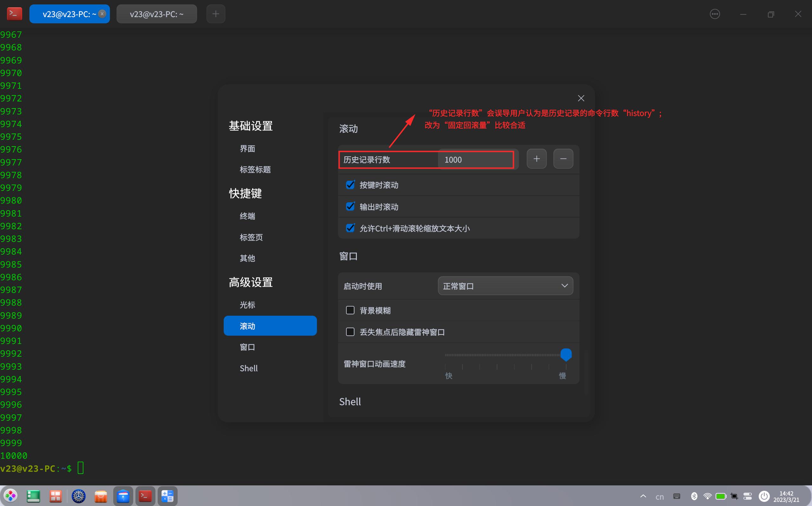Viewport: 812px width, 506px height.
Task: Select 终端 under 快捷键
Action: pos(247,216)
